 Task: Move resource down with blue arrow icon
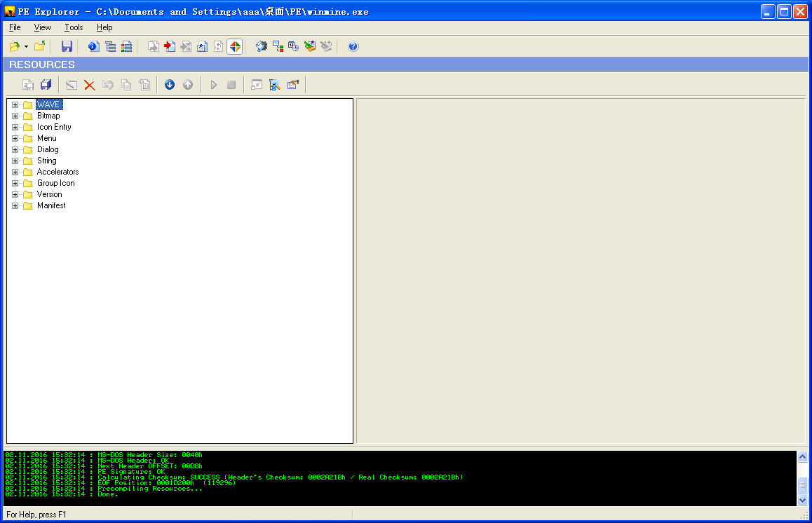click(170, 85)
